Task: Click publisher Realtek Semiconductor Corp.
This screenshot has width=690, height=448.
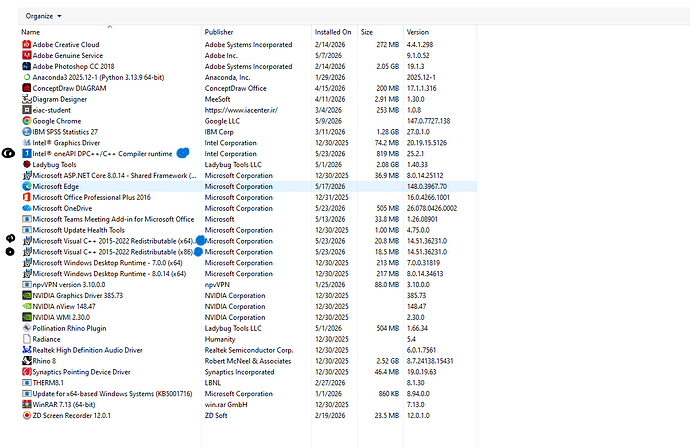Action: 249,350
